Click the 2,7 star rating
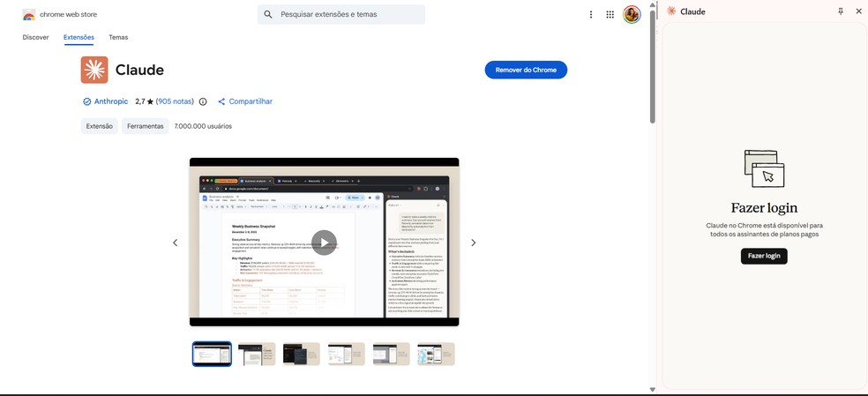The height and width of the screenshot is (396, 868). coord(144,101)
